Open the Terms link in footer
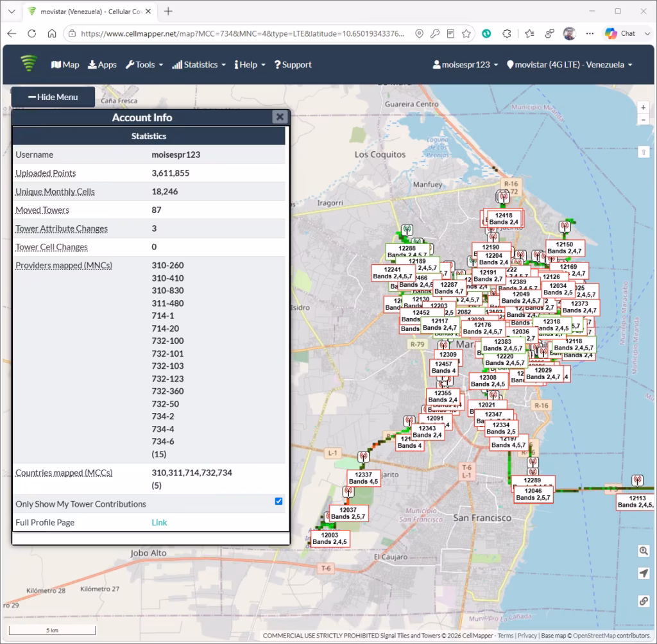Image resolution: width=657 pixels, height=644 pixels. [x=506, y=636]
